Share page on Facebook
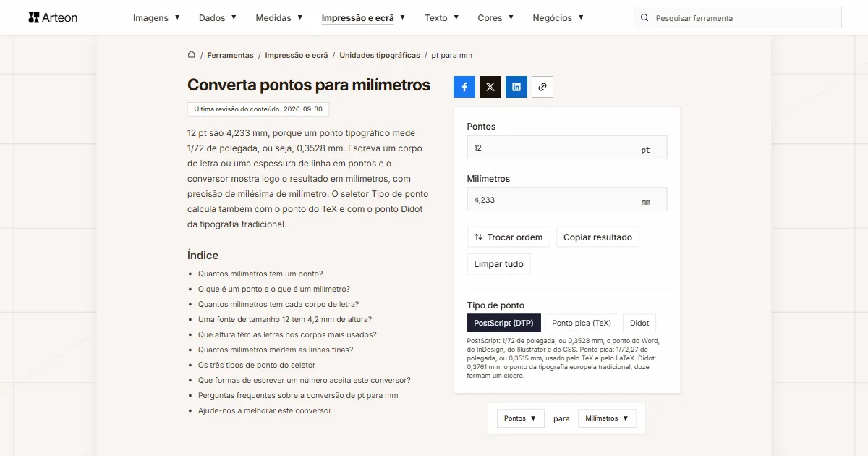Image resolution: width=868 pixels, height=456 pixels. click(464, 87)
